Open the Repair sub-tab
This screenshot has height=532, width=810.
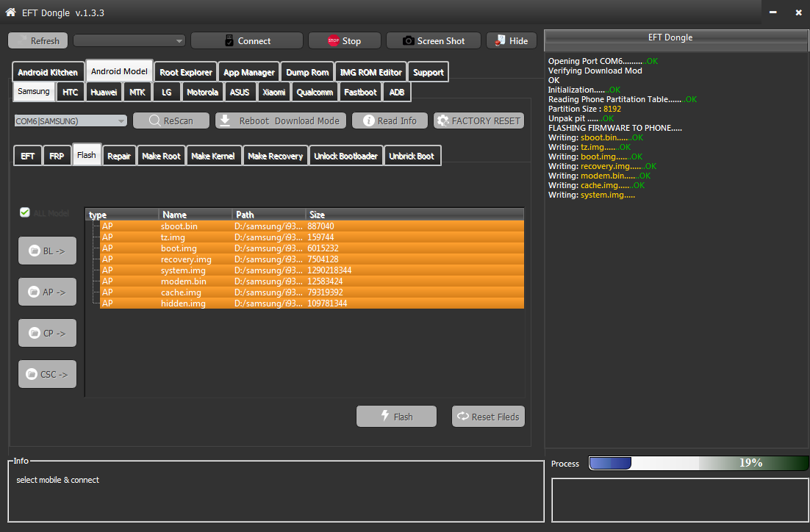pos(119,156)
